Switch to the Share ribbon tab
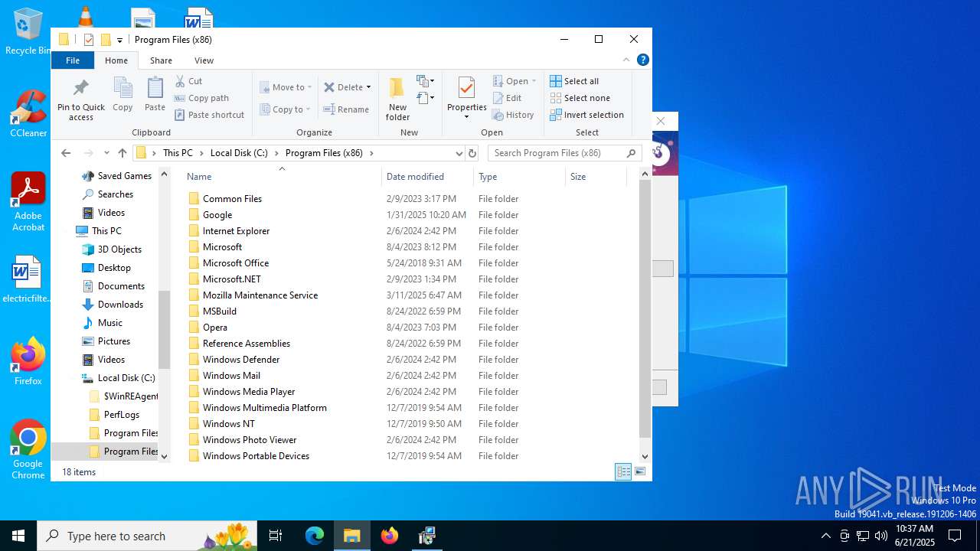The image size is (980, 551). [161, 60]
